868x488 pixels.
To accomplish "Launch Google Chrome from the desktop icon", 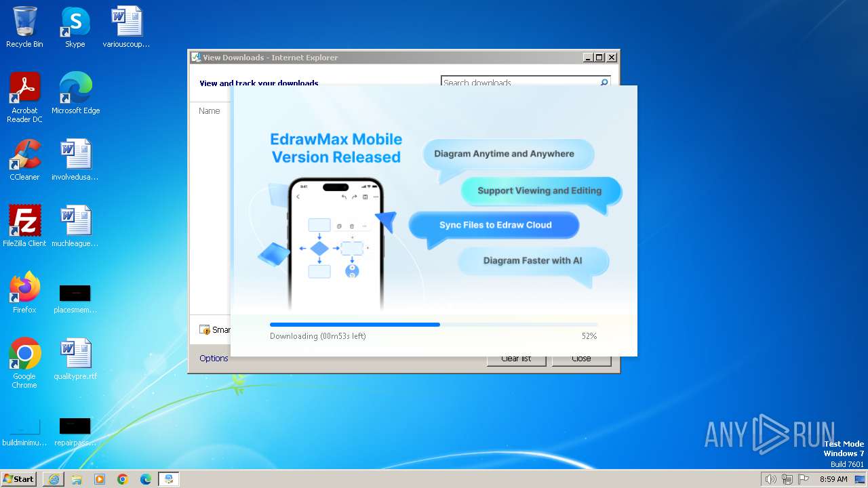I will pyautogui.click(x=24, y=363).
